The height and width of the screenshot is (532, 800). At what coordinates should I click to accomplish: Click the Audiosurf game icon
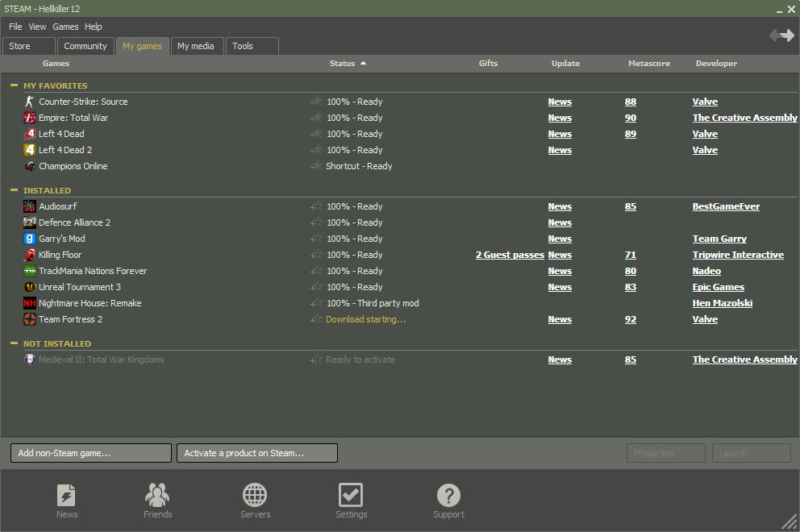point(30,206)
